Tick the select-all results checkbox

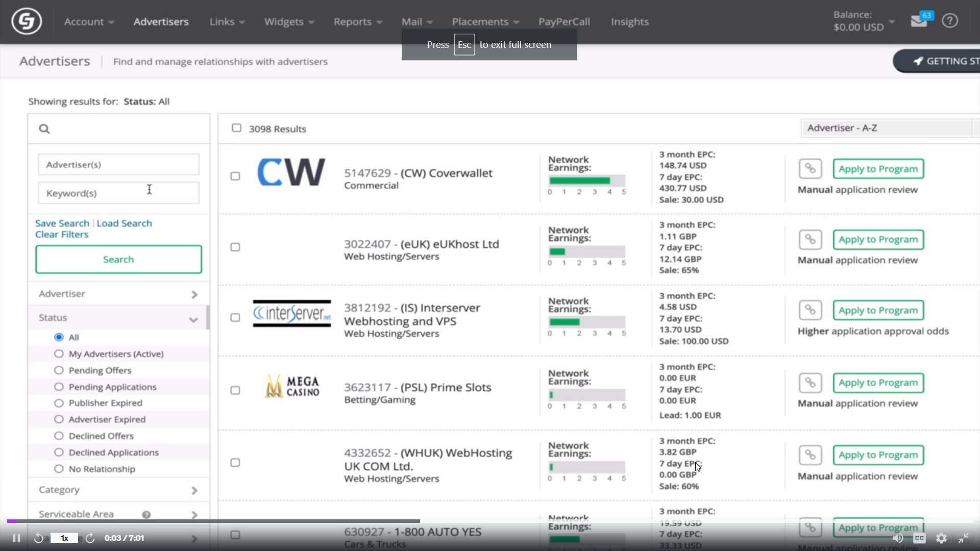[x=236, y=128]
